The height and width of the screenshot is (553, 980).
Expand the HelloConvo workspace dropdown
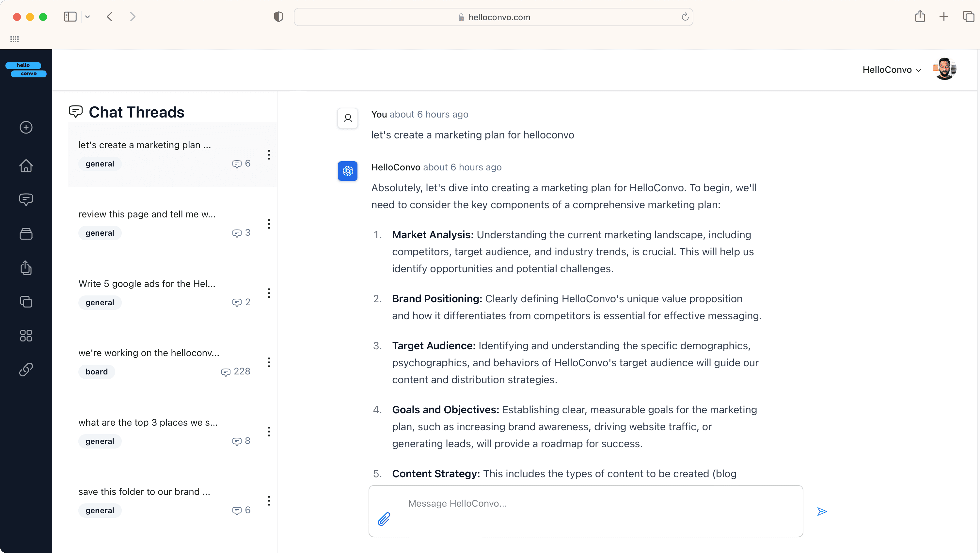[x=891, y=70]
